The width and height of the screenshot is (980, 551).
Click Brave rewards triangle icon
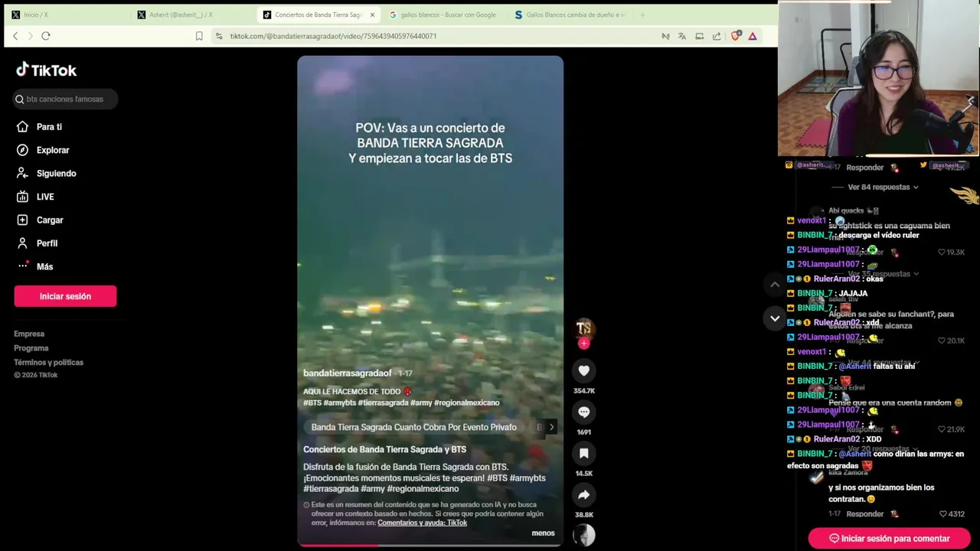tap(753, 36)
